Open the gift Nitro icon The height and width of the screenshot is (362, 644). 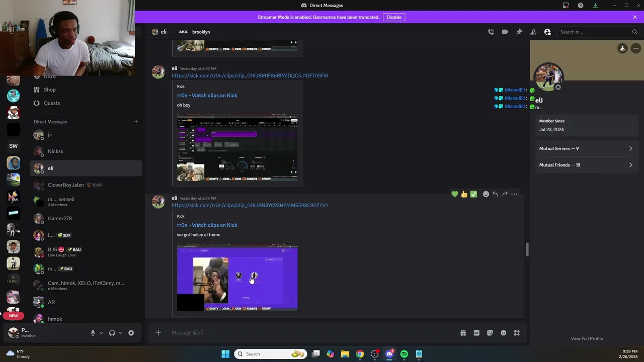463,333
